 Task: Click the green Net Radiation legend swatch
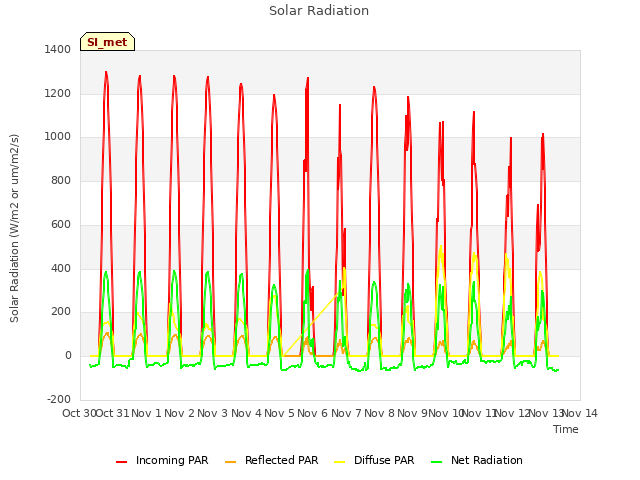point(436,462)
